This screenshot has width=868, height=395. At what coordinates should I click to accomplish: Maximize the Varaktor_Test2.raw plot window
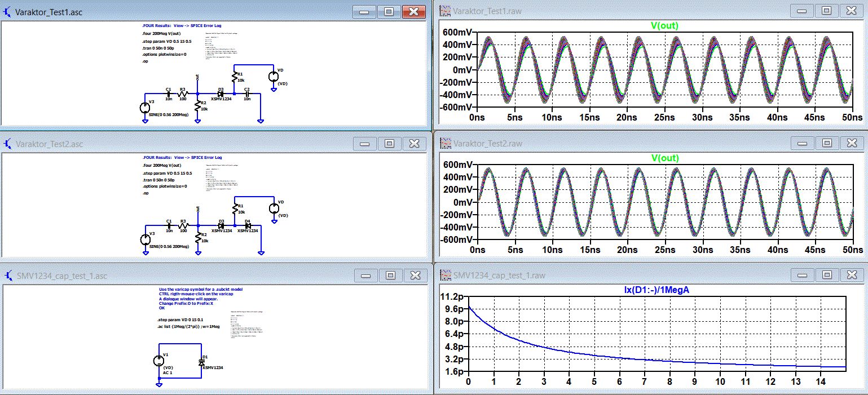coord(826,143)
